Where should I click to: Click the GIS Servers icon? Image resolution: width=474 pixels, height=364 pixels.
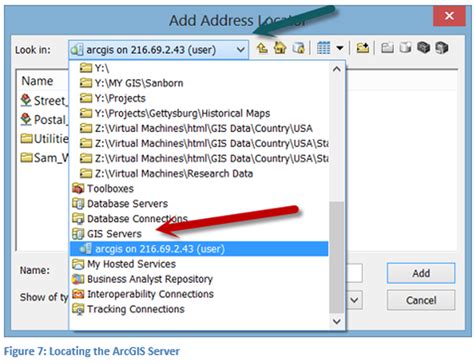click(x=78, y=234)
